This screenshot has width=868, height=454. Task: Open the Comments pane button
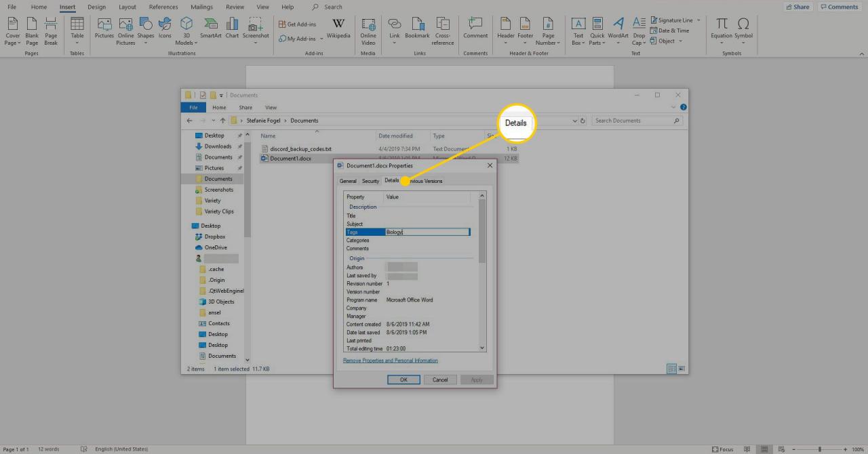click(839, 7)
